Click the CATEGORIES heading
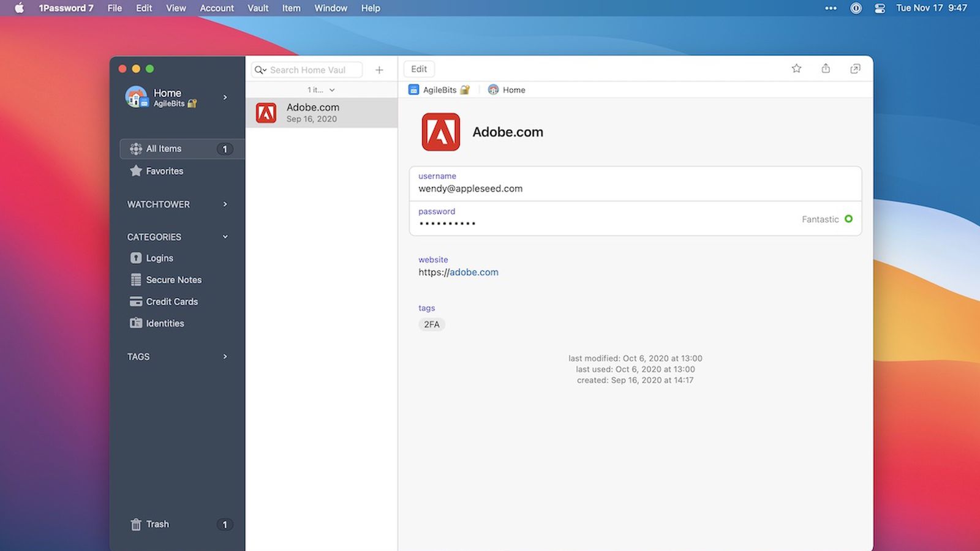This screenshot has width=980, height=551. [154, 237]
